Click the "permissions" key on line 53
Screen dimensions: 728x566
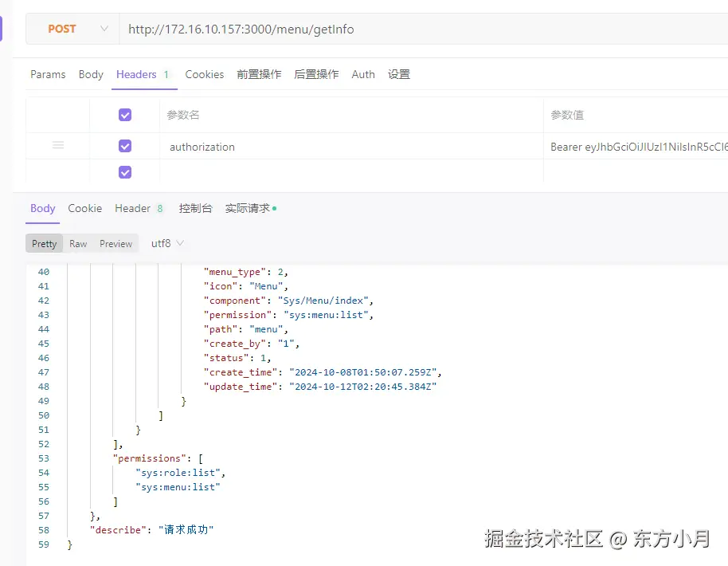pos(150,458)
